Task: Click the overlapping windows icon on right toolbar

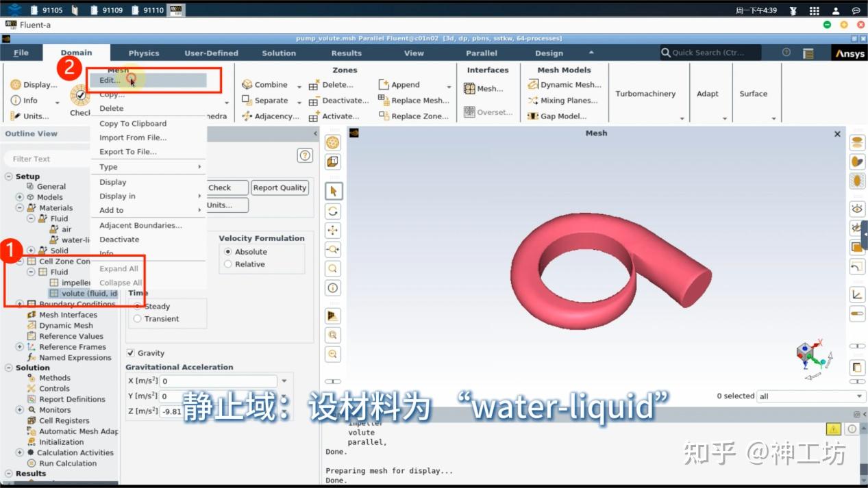Action: [x=857, y=368]
